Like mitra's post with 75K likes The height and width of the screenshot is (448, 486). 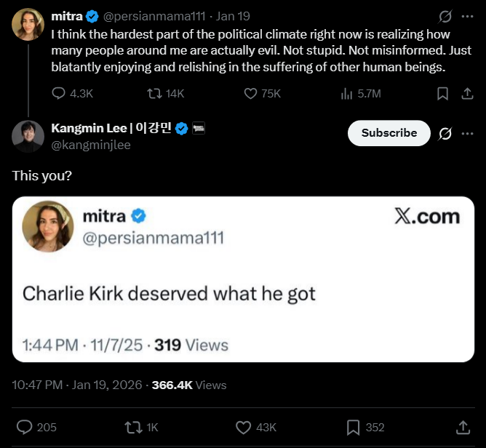click(x=250, y=94)
